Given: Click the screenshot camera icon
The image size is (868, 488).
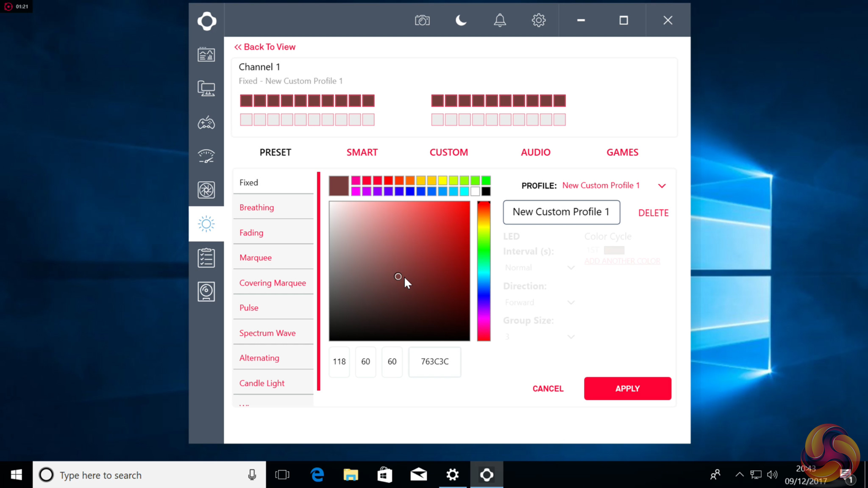Looking at the screenshot, I should click(x=422, y=20).
